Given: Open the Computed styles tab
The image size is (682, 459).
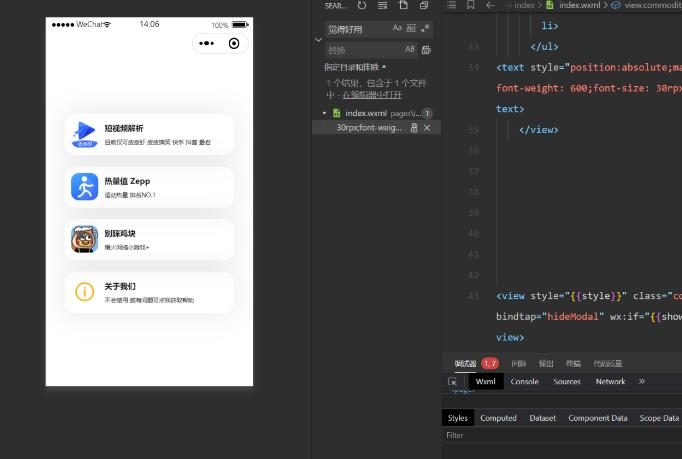Looking at the screenshot, I should tap(498, 418).
